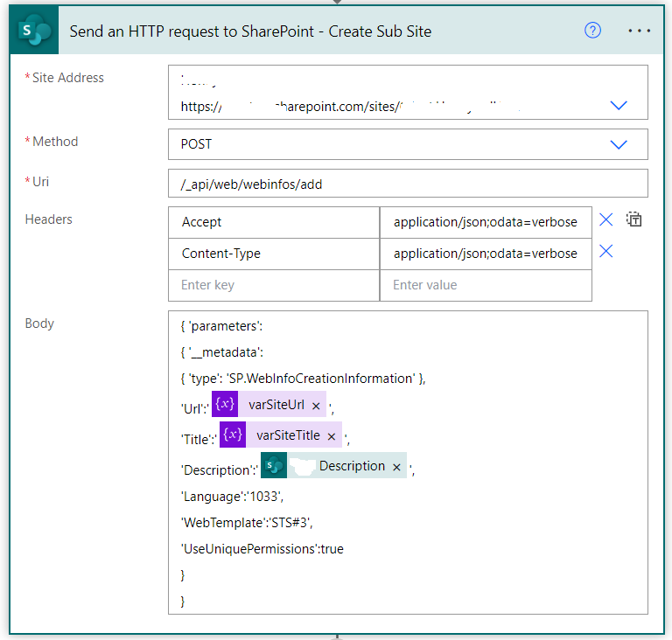Click the 'UseUniquePermissions':true body line
This screenshot has width=672, height=640.
pos(262,549)
